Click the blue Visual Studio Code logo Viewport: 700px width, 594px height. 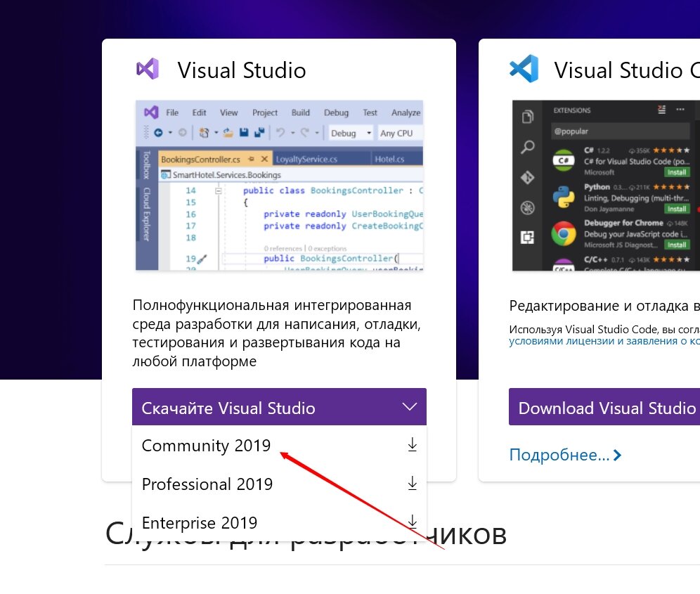click(x=524, y=69)
